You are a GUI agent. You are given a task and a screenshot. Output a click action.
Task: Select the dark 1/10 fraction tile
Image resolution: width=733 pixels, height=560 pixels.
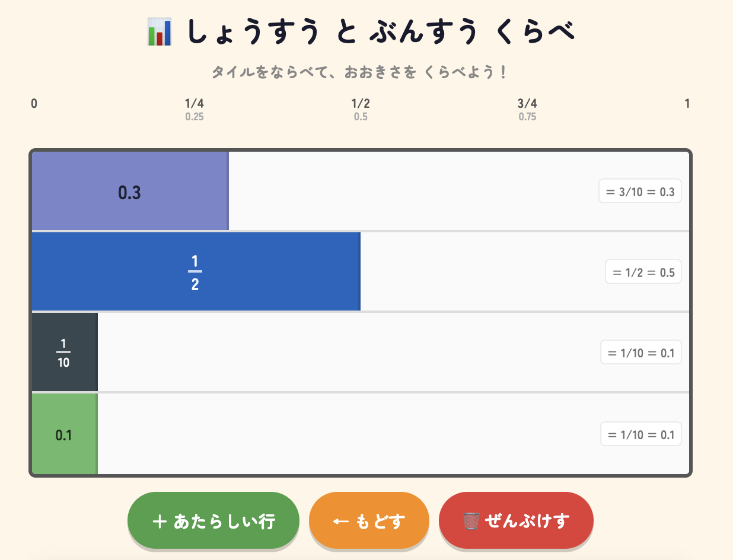tap(64, 353)
